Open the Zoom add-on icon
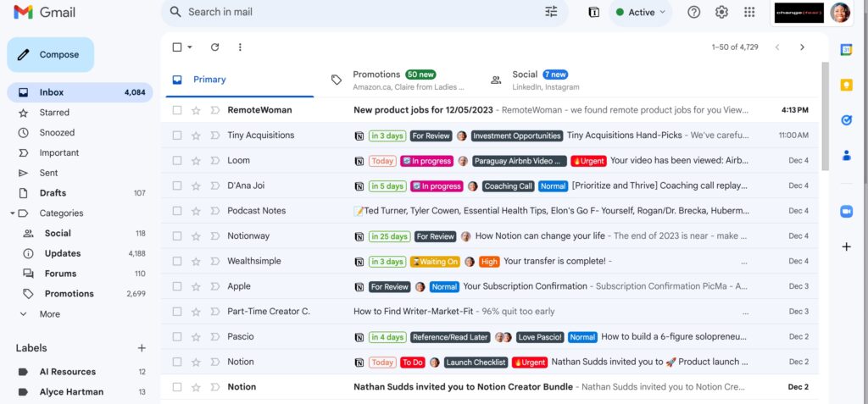868x404 pixels. [846, 211]
